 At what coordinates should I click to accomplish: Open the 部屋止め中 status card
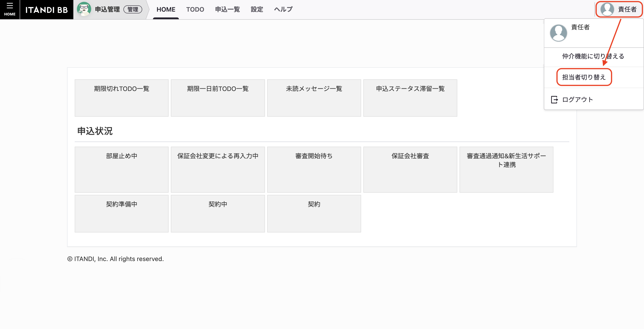point(121,170)
